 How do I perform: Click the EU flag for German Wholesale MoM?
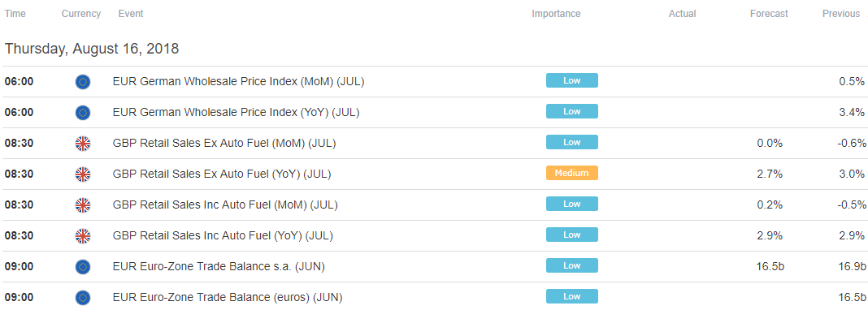click(82, 82)
